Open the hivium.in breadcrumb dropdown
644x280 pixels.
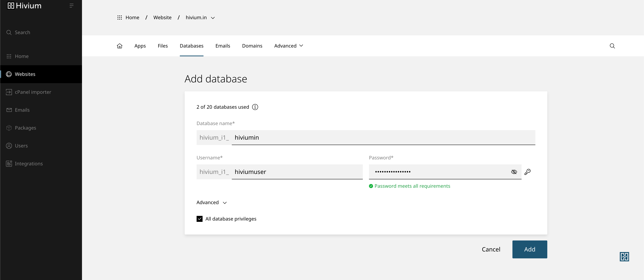click(200, 18)
